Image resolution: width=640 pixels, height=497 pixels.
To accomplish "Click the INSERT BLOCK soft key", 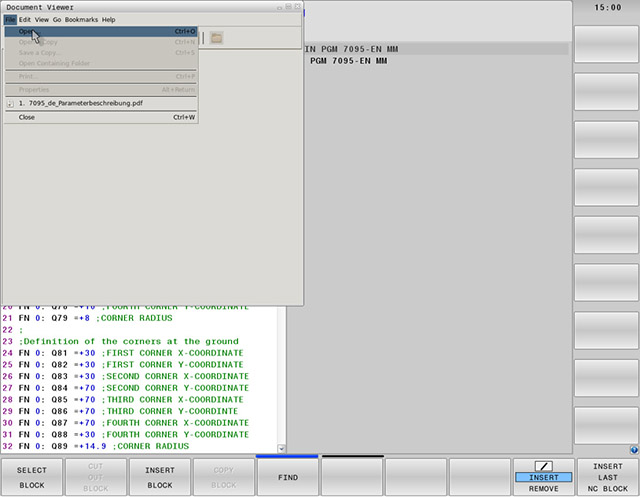I will pos(160,477).
